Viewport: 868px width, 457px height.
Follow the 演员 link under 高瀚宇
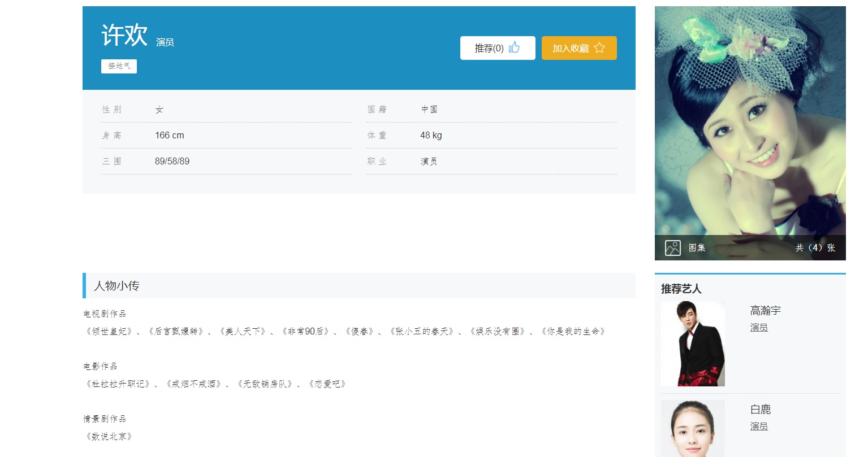(x=759, y=328)
